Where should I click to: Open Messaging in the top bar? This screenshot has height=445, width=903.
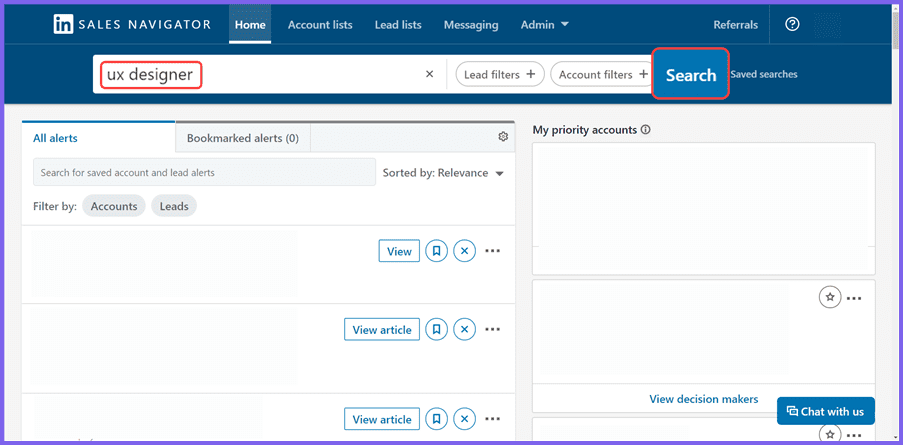(x=471, y=25)
